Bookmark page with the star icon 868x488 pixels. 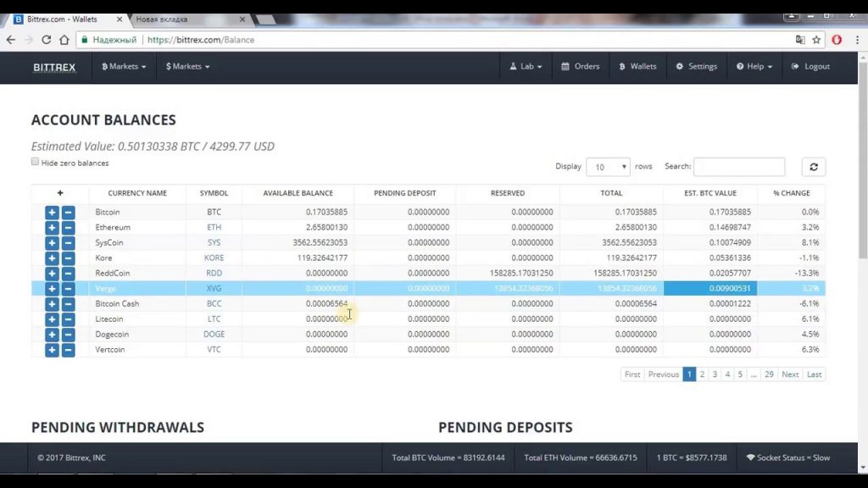pos(816,40)
